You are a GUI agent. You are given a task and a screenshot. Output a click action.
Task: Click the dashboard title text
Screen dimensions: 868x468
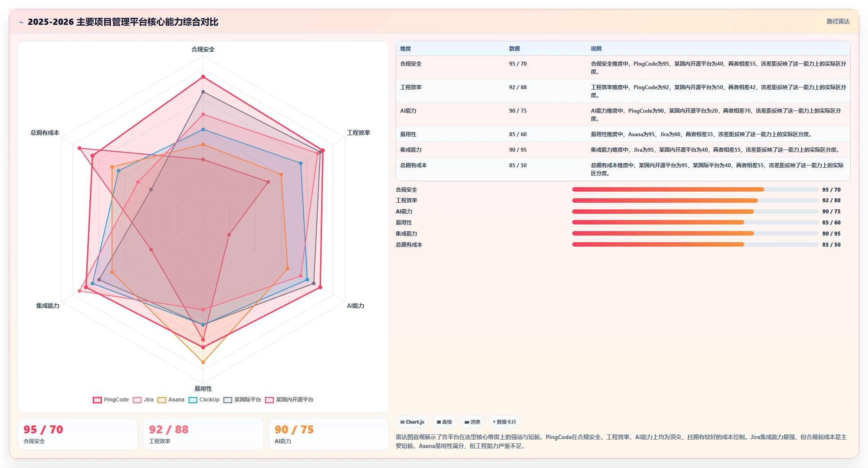pos(123,22)
